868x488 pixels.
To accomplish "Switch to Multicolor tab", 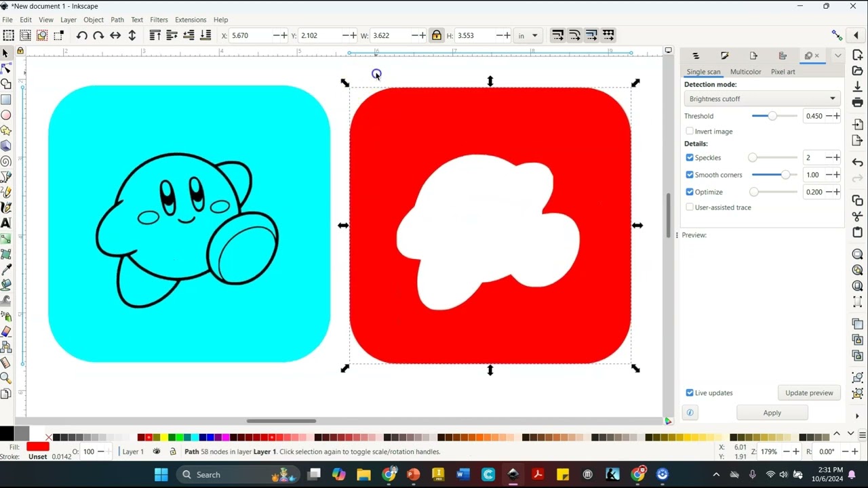I will (x=745, y=72).
